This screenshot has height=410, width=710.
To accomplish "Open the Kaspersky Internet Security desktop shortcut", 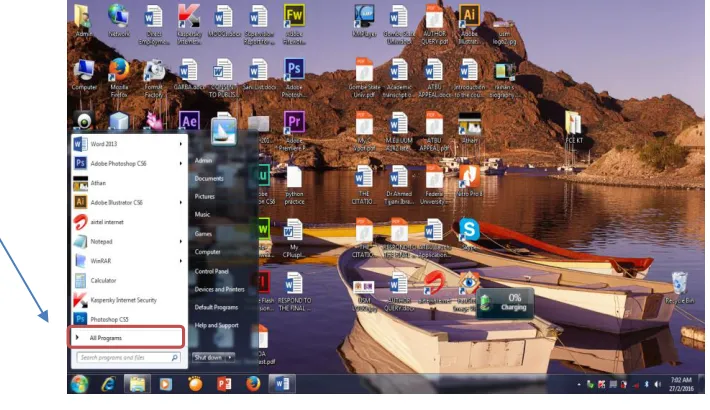I will click(189, 24).
